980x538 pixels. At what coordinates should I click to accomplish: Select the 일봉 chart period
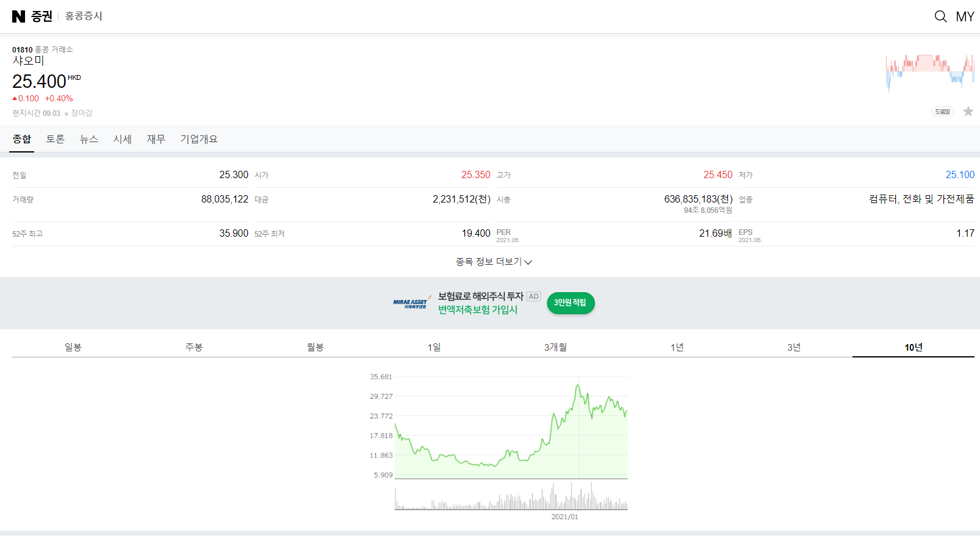pos(73,347)
